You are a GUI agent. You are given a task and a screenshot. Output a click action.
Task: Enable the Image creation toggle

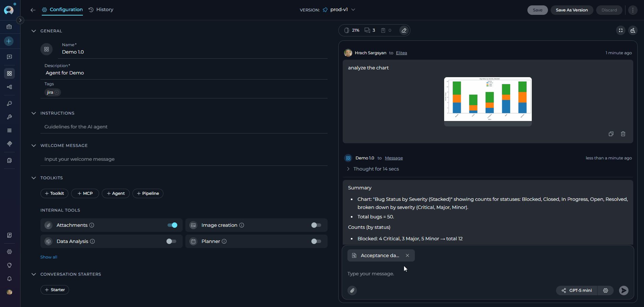coord(316,225)
